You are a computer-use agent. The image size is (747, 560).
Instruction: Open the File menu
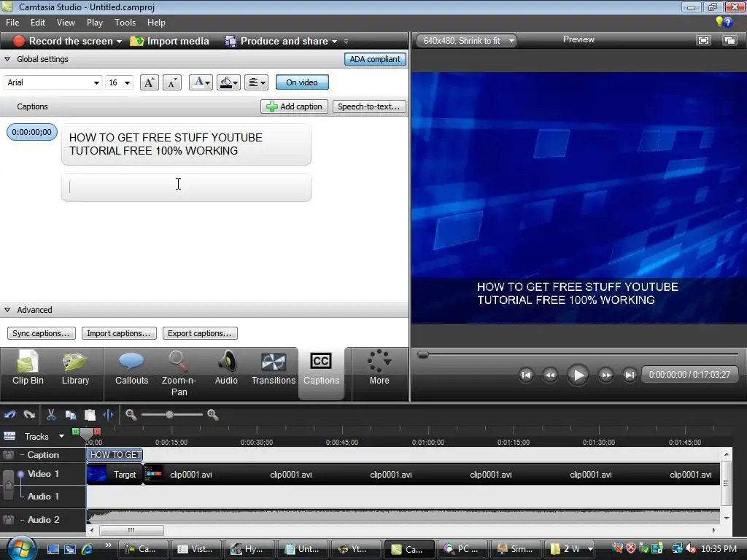tap(12, 23)
